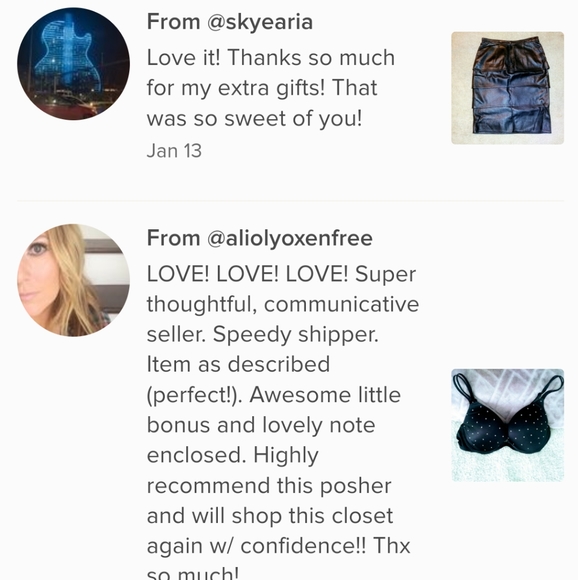Select the 'enclosed. Highly' review line

[233, 455]
